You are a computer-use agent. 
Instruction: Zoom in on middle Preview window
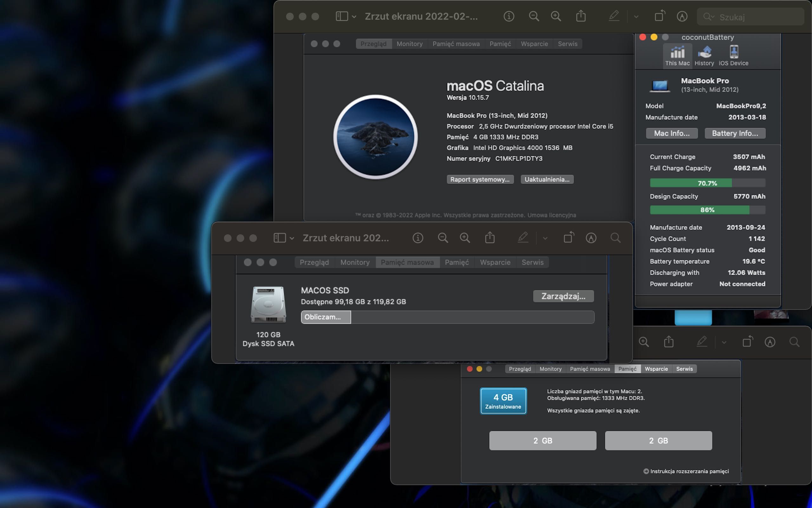click(x=465, y=238)
